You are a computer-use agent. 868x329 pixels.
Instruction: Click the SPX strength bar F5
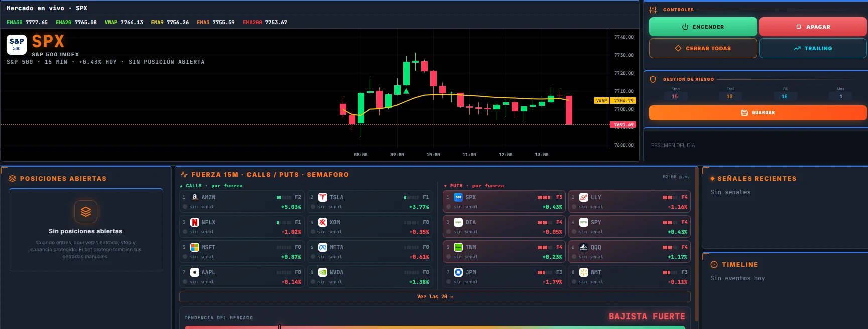pyautogui.click(x=545, y=197)
